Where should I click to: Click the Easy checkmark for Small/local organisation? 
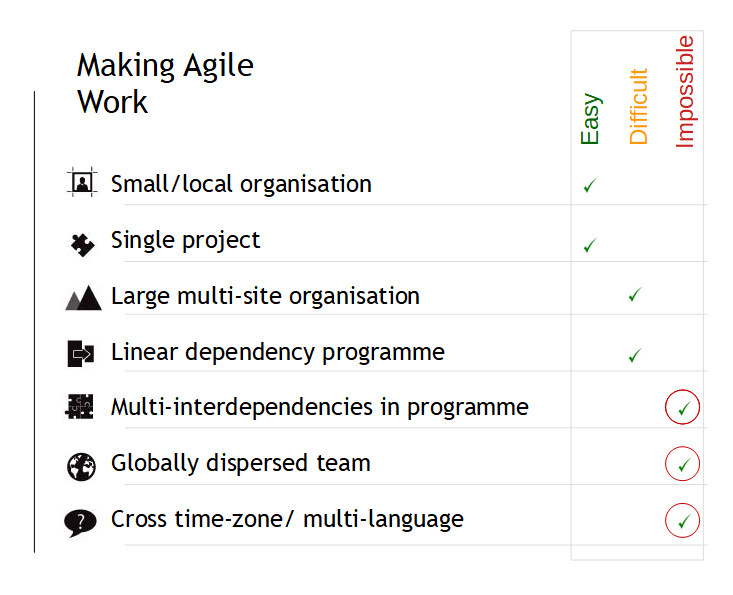point(590,186)
